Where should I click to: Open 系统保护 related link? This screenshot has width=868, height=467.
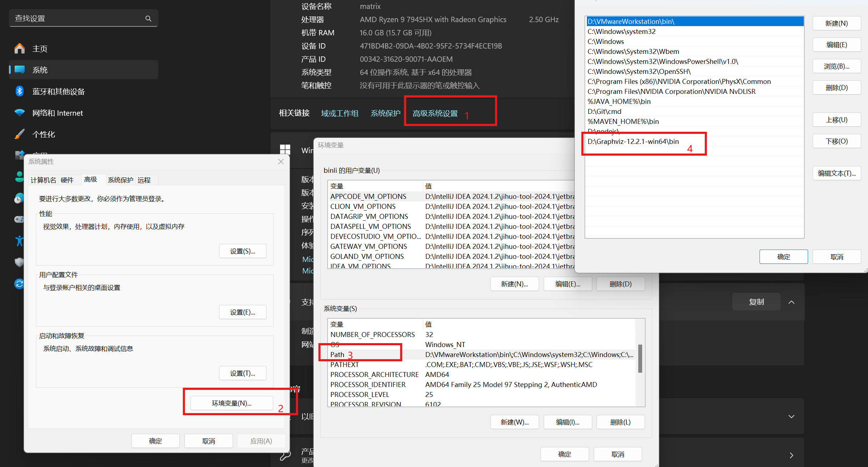coord(386,113)
